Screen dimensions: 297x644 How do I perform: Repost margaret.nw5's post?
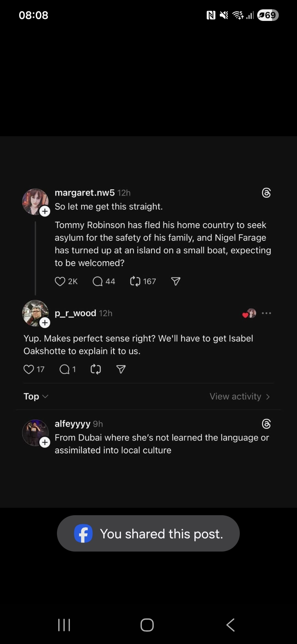pos(135,281)
